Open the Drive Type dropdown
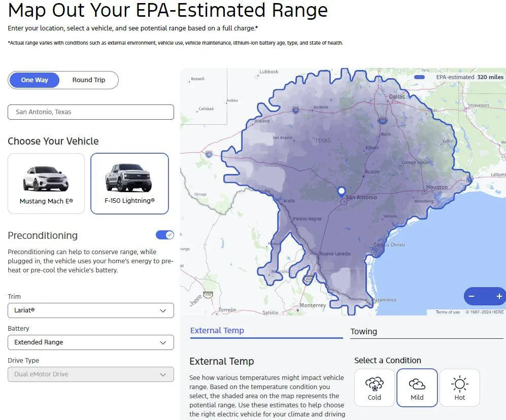This screenshot has height=420, width=506. click(91, 374)
